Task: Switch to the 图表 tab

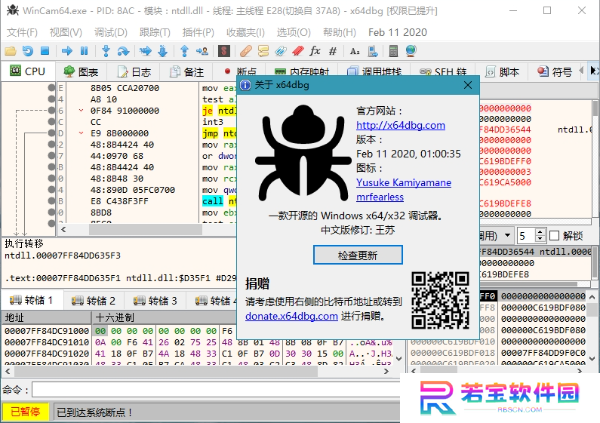Action: 80,72
